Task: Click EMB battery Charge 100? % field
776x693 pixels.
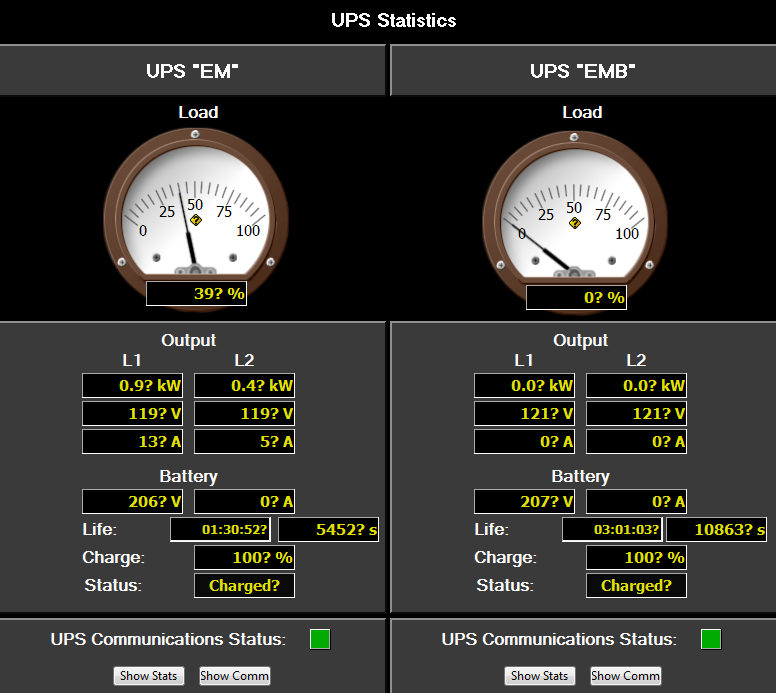Action: (636, 558)
